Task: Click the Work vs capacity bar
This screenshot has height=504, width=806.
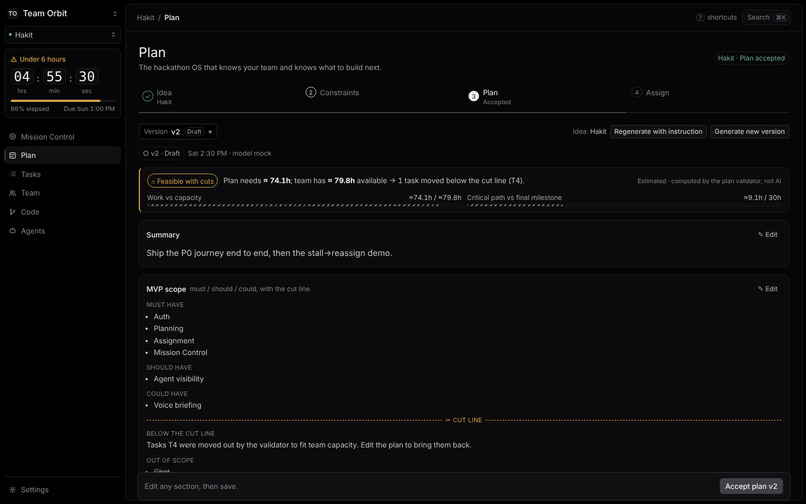Action: [304, 205]
